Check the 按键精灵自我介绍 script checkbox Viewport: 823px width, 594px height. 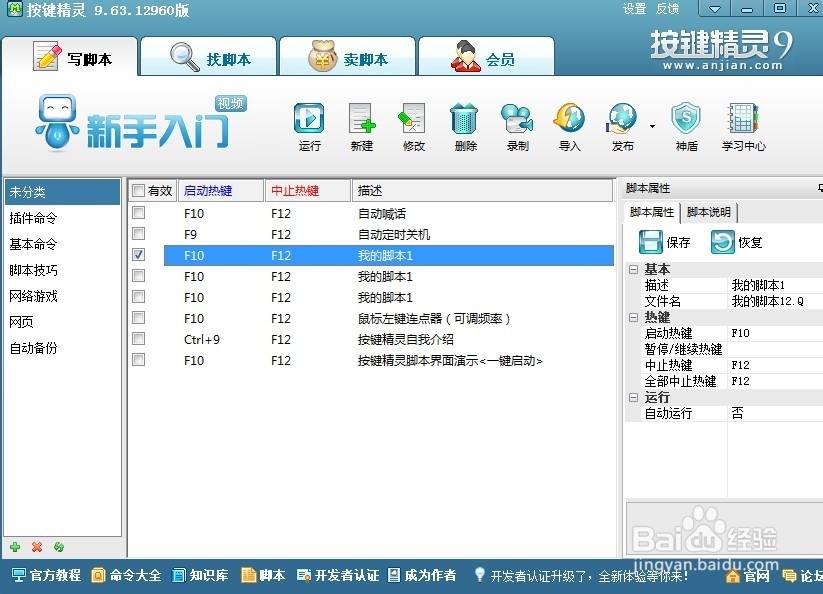[139, 339]
